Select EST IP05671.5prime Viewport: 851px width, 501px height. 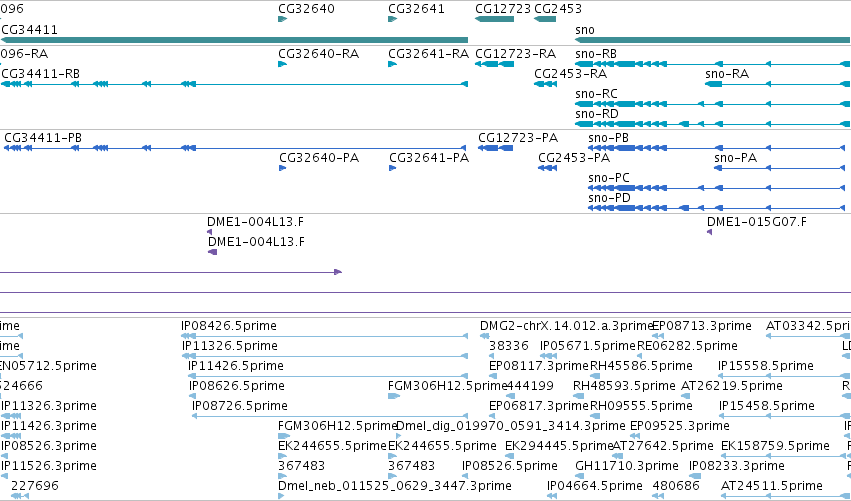588,346
